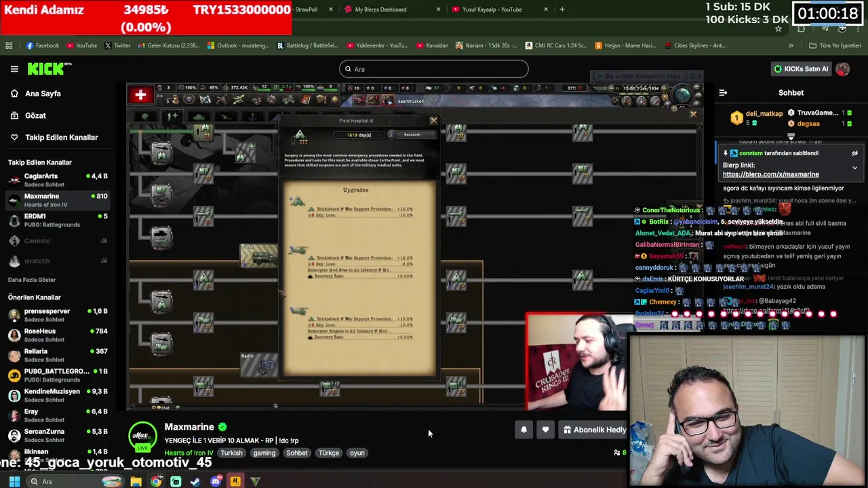Bookmark this page with star icon
The image size is (868, 488).
pos(778,28)
